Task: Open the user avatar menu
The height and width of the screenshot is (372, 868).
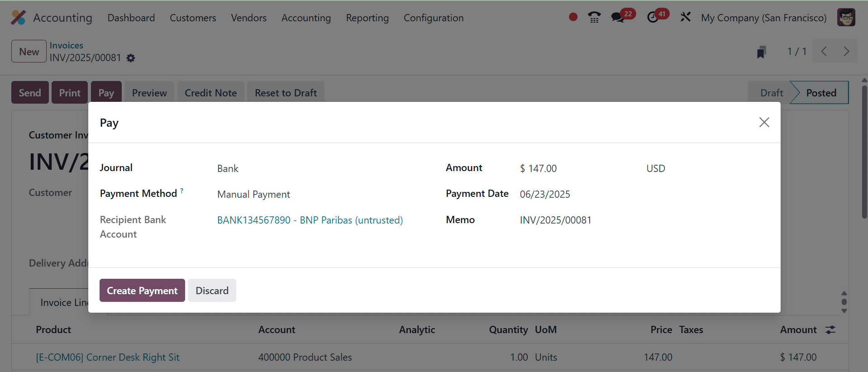Action: click(846, 18)
